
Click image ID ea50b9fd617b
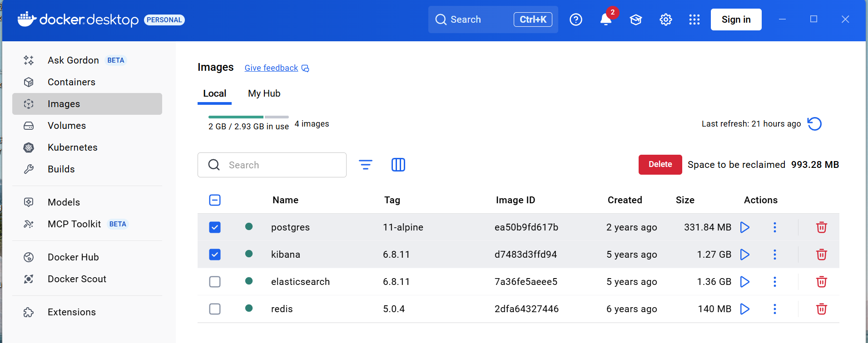pyautogui.click(x=526, y=227)
